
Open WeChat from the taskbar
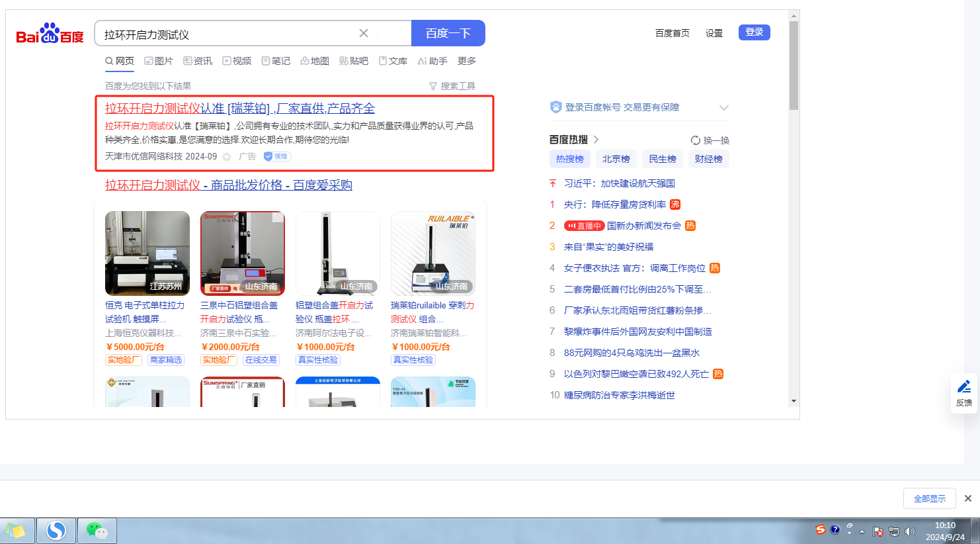97,531
